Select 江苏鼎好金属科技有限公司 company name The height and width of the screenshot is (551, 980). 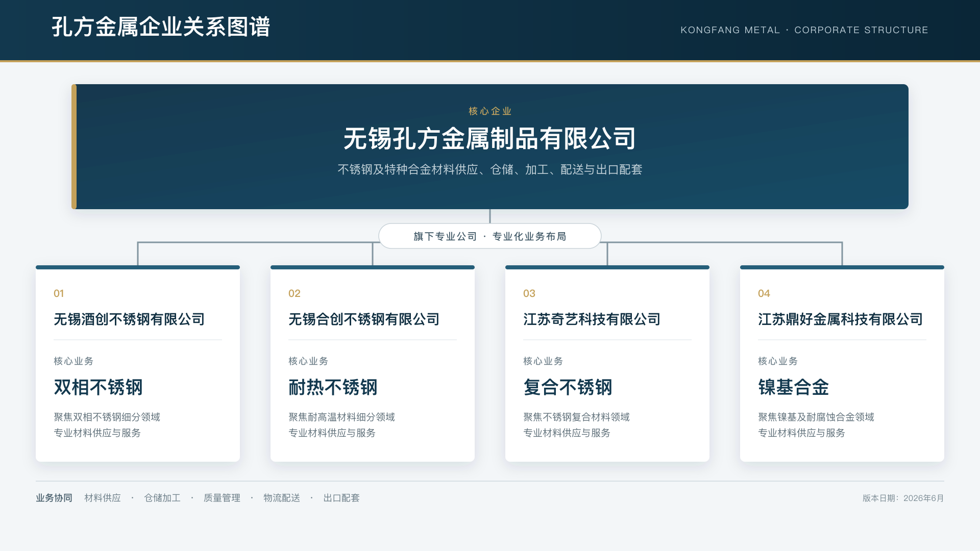(x=841, y=319)
